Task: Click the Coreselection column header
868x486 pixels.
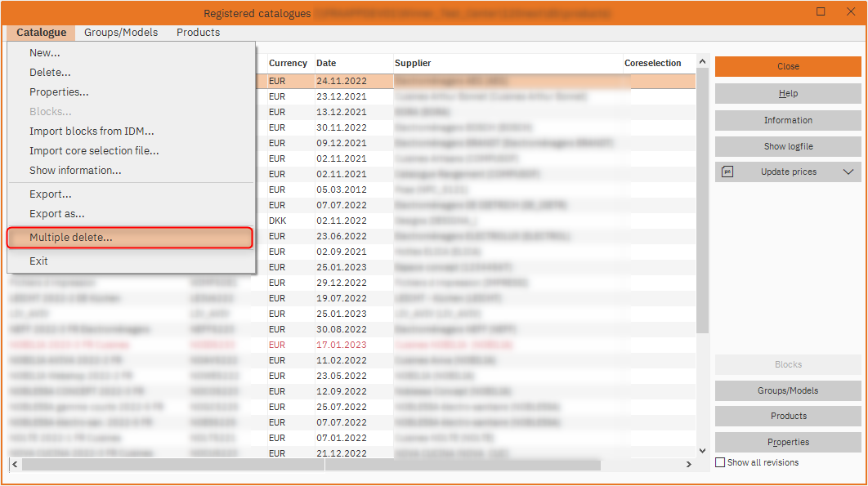Action: coord(653,63)
